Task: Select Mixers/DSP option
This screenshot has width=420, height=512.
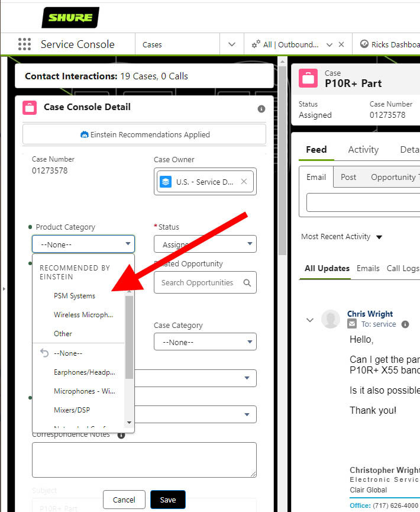Action: (79, 410)
